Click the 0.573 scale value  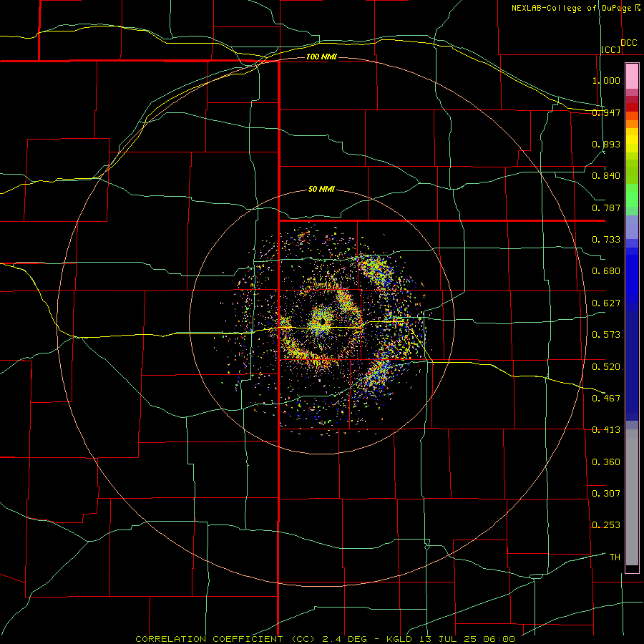pos(606,335)
